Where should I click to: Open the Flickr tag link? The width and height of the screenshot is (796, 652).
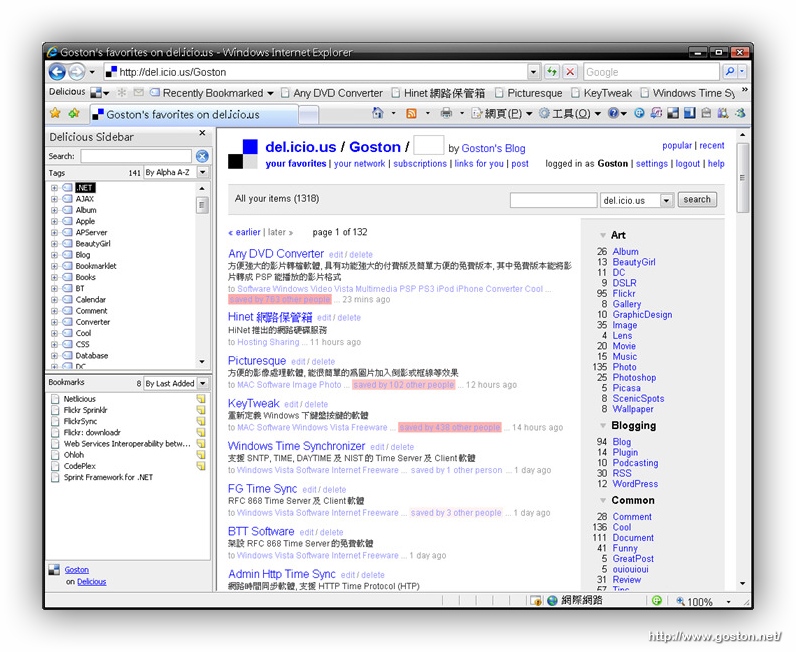pyautogui.click(x=623, y=294)
